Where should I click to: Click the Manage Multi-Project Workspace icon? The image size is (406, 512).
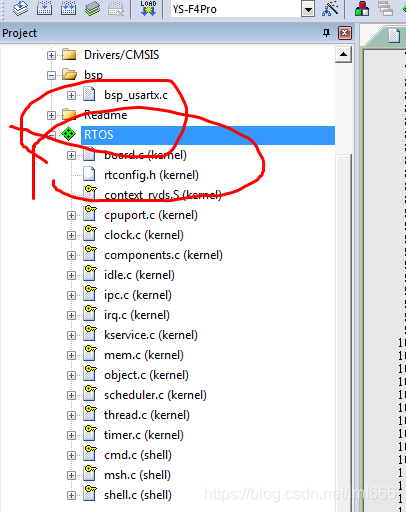tap(386, 8)
